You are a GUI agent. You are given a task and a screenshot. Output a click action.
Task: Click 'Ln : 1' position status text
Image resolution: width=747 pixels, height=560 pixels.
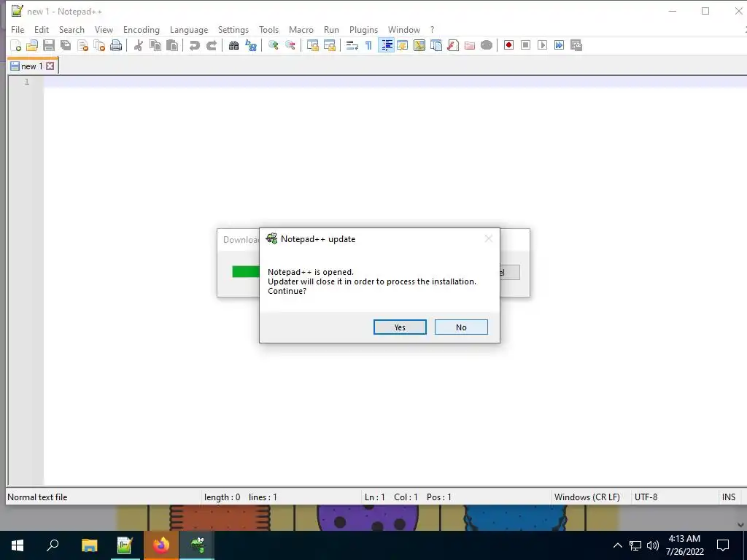(x=374, y=497)
